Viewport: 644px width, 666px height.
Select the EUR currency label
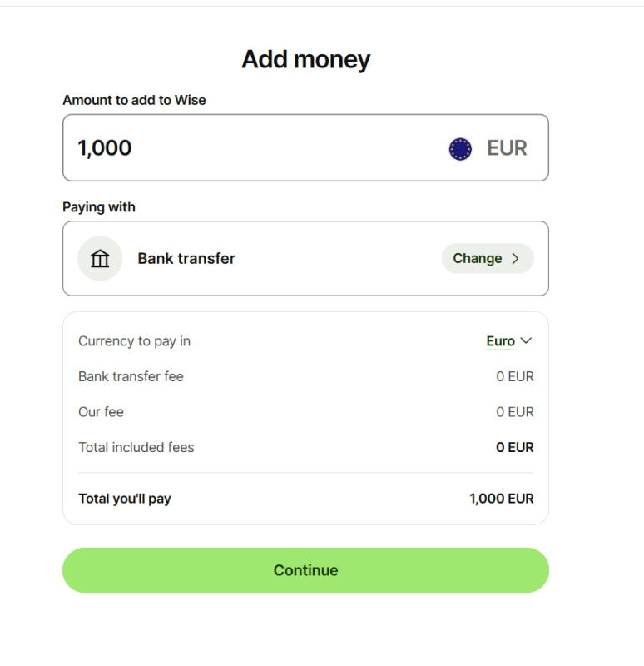[507, 148]
